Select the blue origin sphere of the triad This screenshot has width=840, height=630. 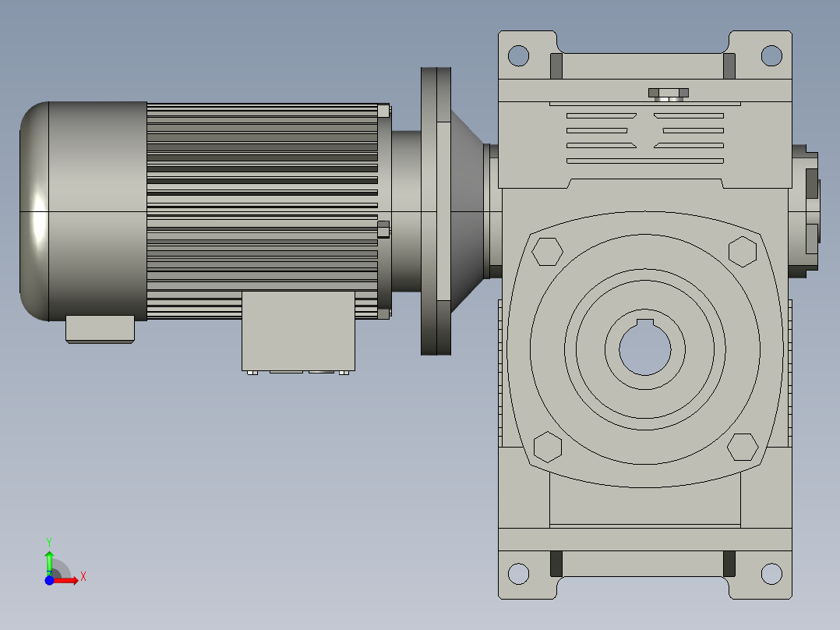(50, 581)
